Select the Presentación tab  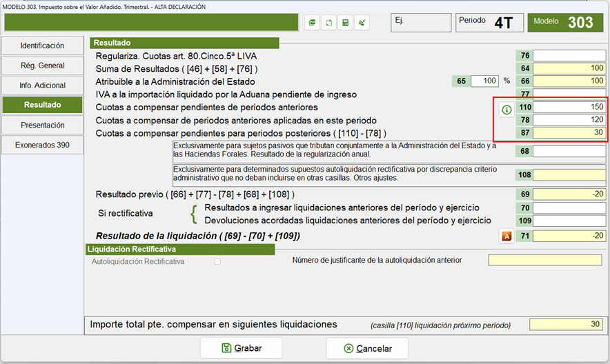(x=42, y=125)
